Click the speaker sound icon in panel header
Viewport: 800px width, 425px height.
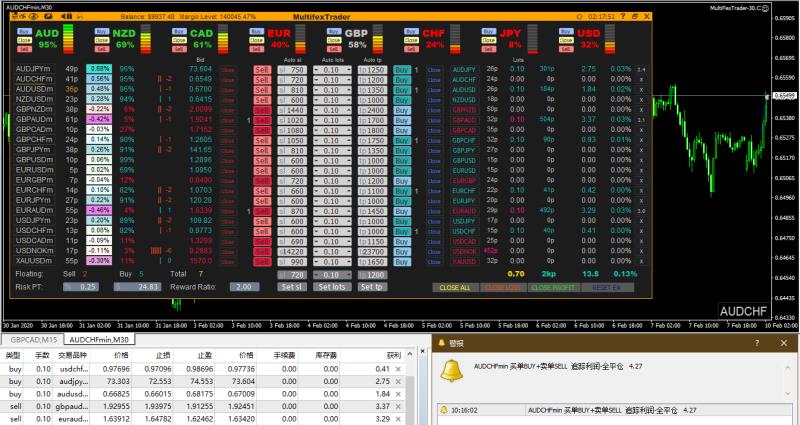66,17
